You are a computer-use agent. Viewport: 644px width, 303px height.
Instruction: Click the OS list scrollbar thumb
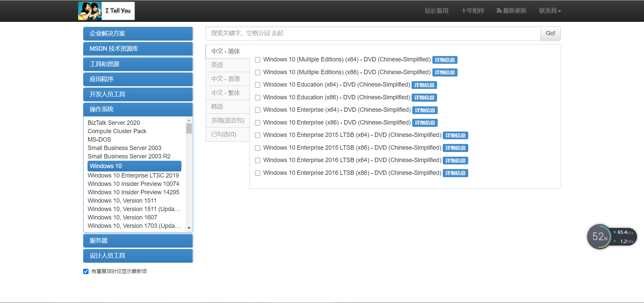pyautogui.click(x=189, y=129)
